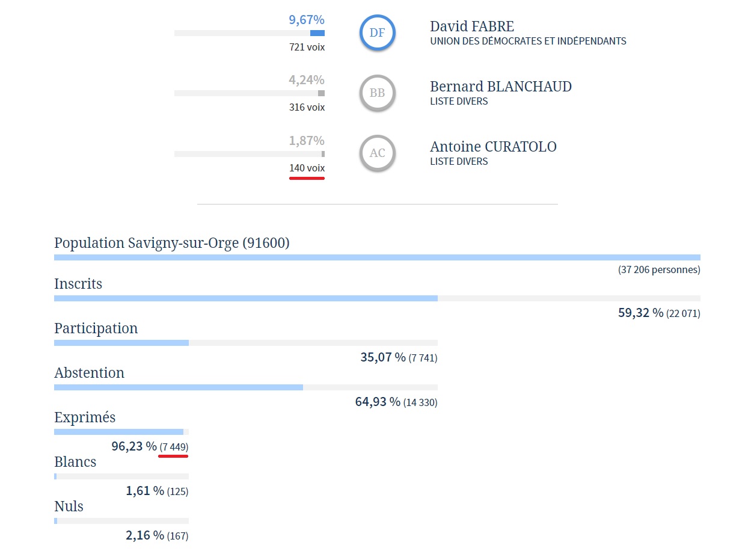Image resolution: width=751 pixels, height=560 pixels.
Task: Click the AC avatar circle icon
Action: tap(377, 153)
